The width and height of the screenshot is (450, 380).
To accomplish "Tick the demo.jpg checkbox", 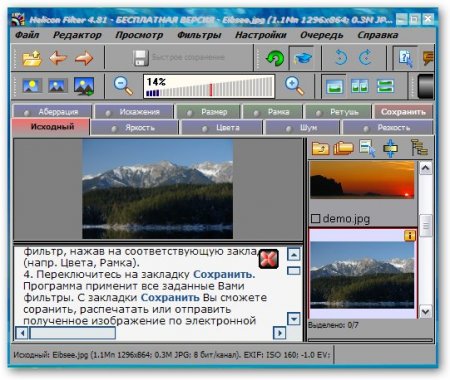I will tap(315, 219).
